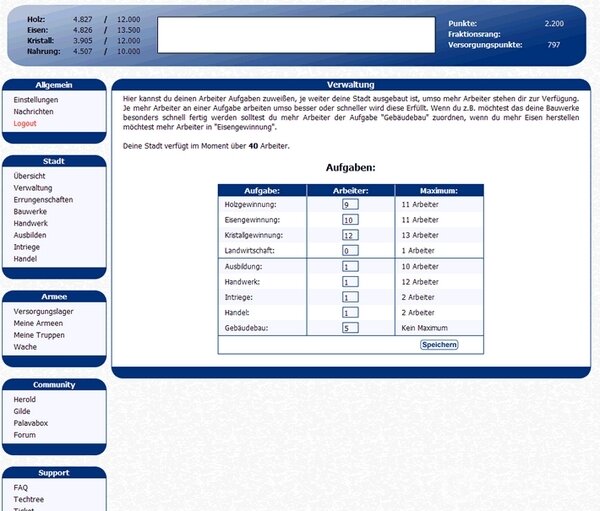Viewport: 600px width, 511px height.
Task: Navigate to the Ausbilden page
Action: tap(31, 235)
